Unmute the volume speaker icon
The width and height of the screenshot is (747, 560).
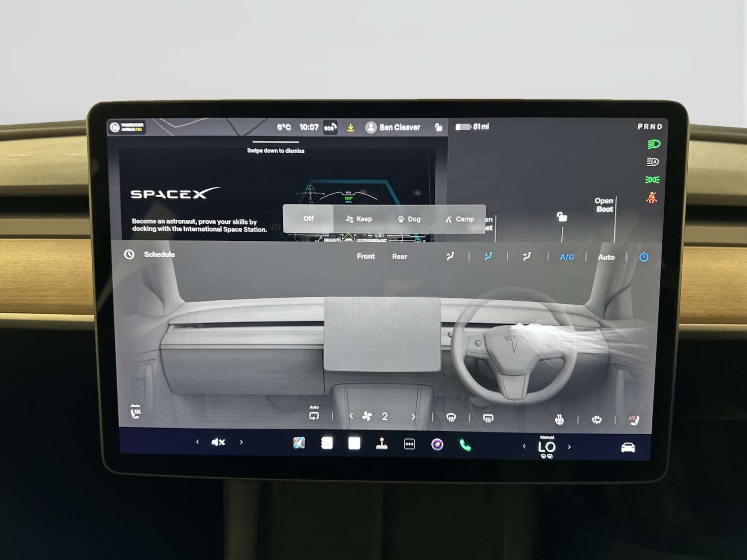(x=218, y=442)
